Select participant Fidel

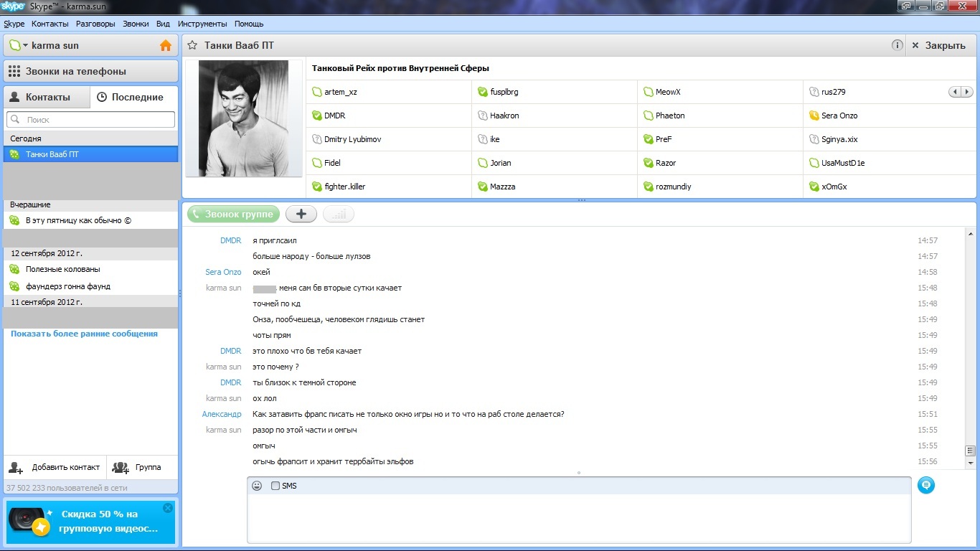point(332,163)
